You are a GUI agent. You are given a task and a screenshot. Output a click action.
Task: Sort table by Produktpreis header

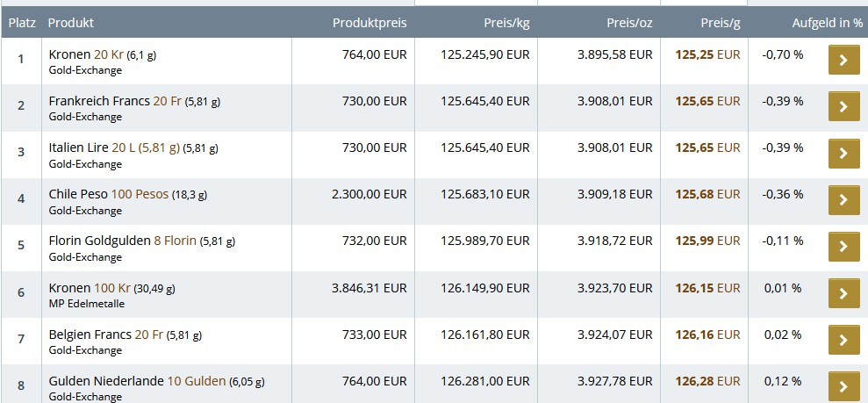tap(369, 22)
